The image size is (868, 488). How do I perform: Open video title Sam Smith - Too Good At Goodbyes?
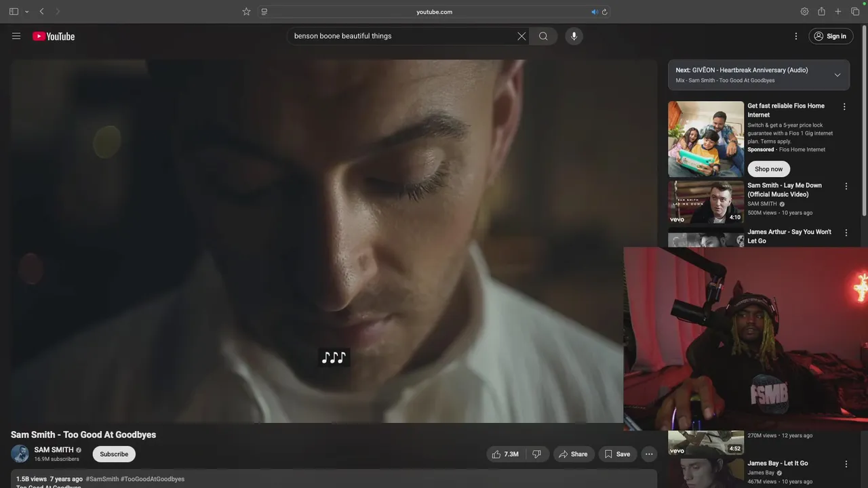[83, 434]
